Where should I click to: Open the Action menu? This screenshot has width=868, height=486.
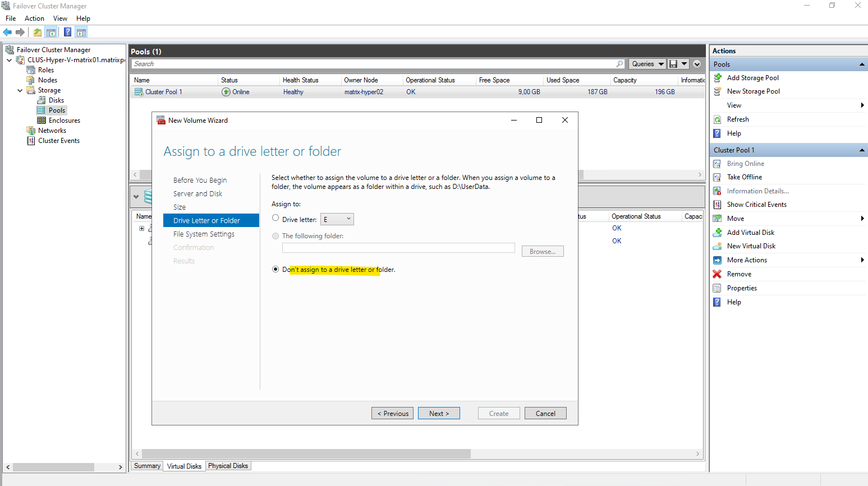point(34,18)
